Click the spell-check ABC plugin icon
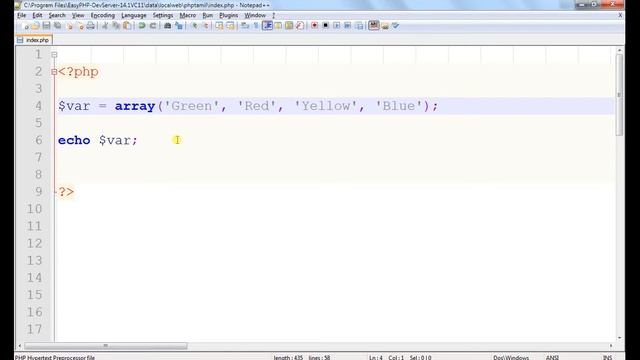Image resolution: width=640 pixels, height=360 pixels. pos(374,26)
